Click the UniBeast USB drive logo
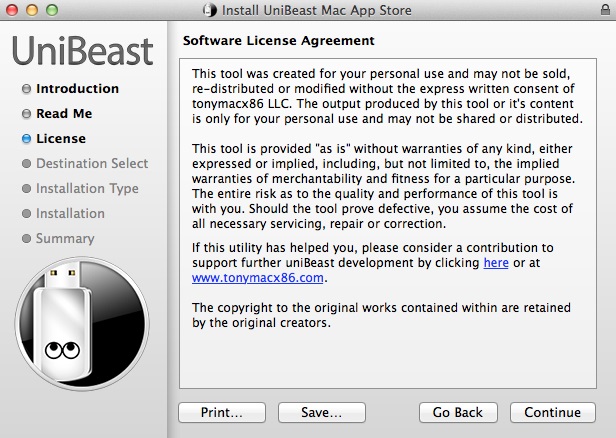This screenshot has width=616, height=438. point(82,324)
